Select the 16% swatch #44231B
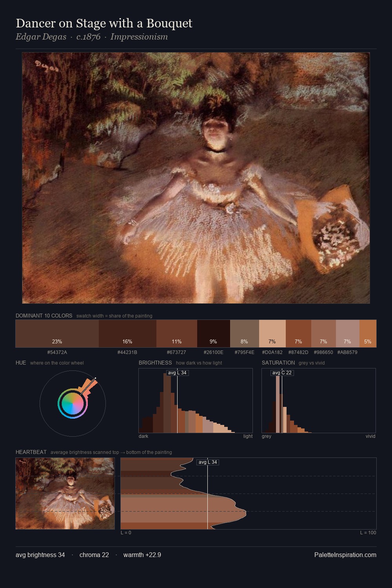The image size is (392, 588). tap(127, 334)
